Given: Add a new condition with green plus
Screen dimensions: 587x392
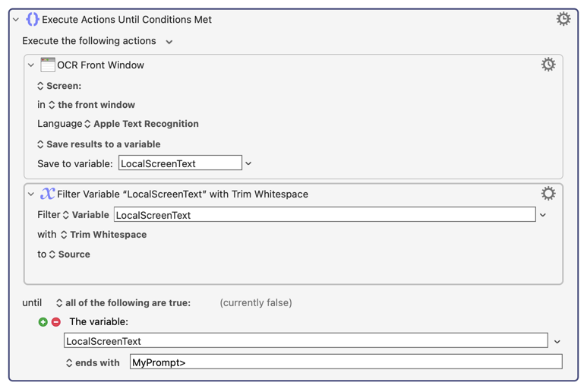Looking at the screenshot, I should click(x=43, y=322).
